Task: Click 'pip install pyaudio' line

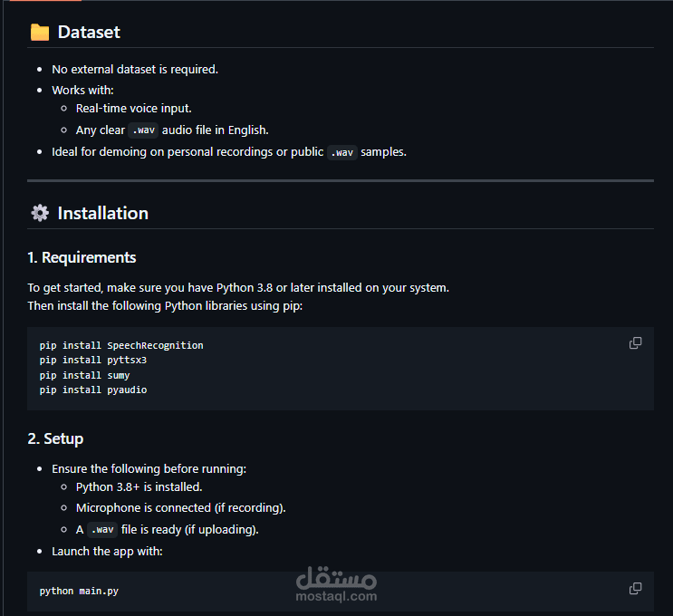Action: click(x=93, y=390)
